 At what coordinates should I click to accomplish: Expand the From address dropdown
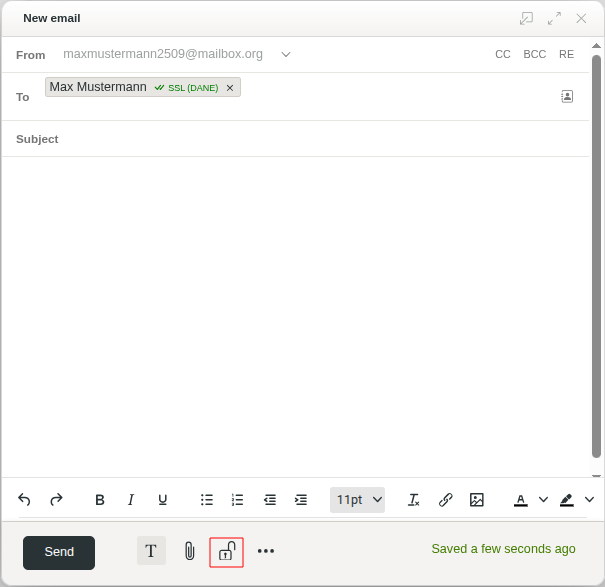point(286,54)
